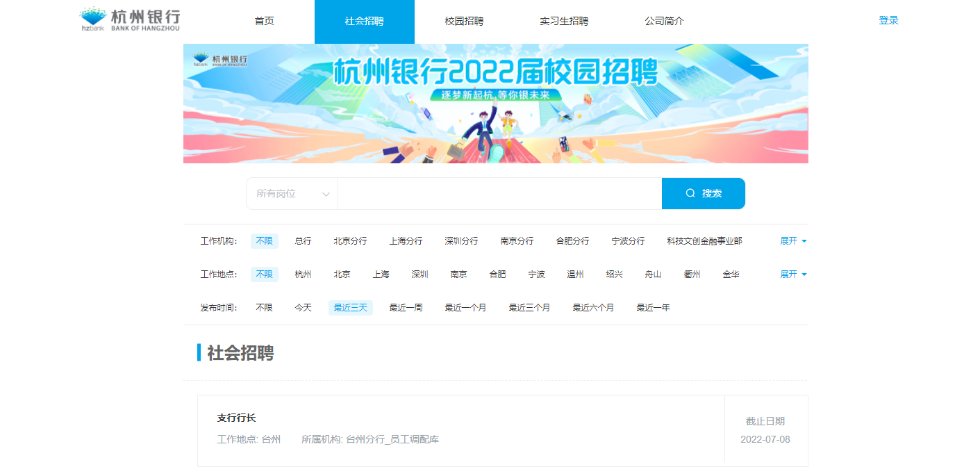The image size is (980, 467).
Task: Filter 发布时间 by 今天
Action: [x=303, y=308]
